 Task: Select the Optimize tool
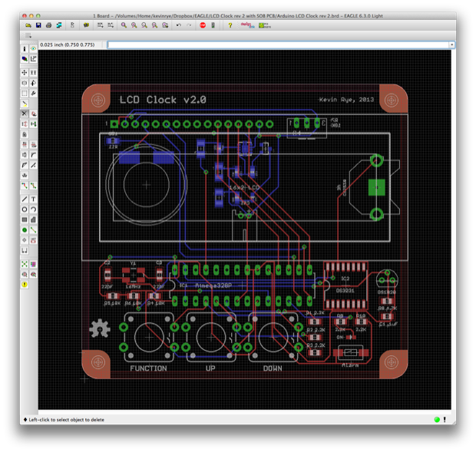pos(33,165)
